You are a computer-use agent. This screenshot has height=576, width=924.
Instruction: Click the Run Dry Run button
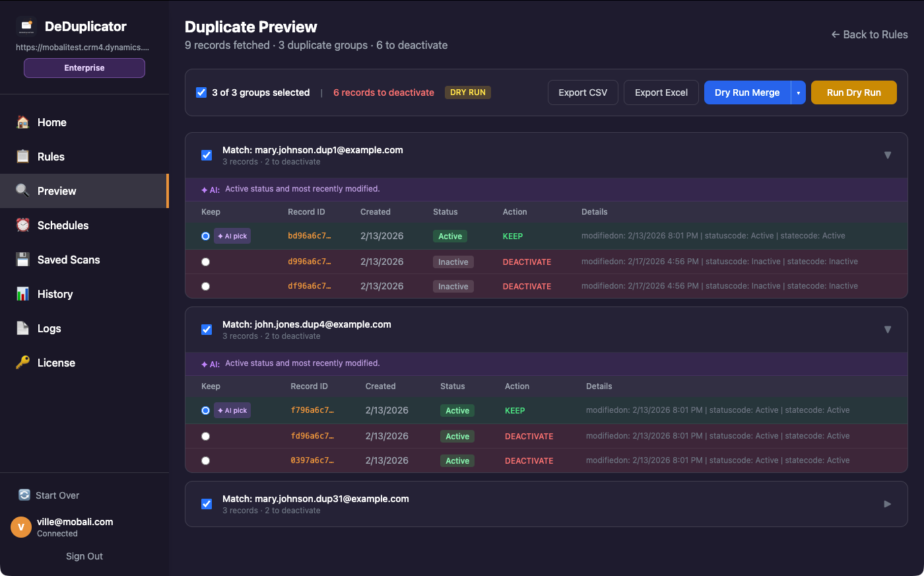point(854,92)
